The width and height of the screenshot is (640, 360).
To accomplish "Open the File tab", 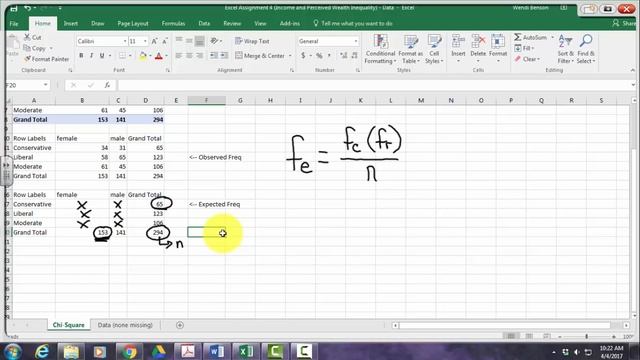I will pos(14,24).
